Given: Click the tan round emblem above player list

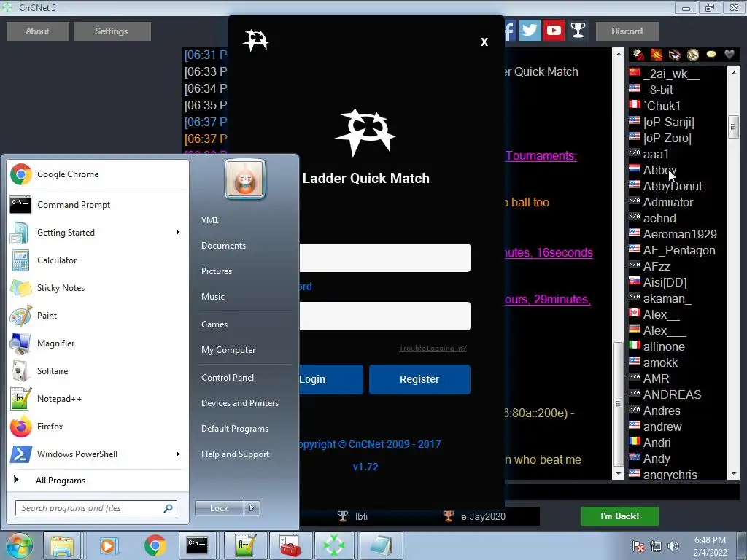Looking at the screenshot, I should [x=693, y=55].
